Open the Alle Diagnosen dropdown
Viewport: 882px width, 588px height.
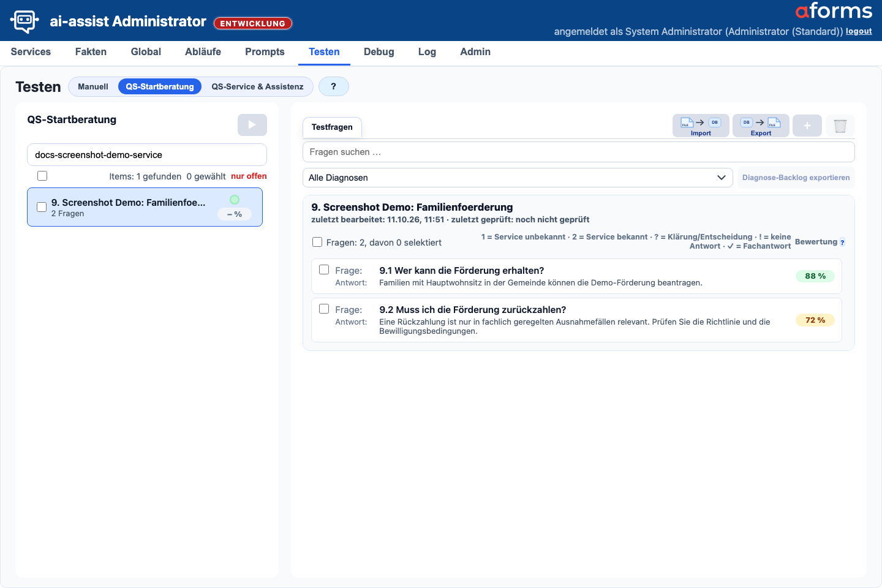[x=518, y=178]
